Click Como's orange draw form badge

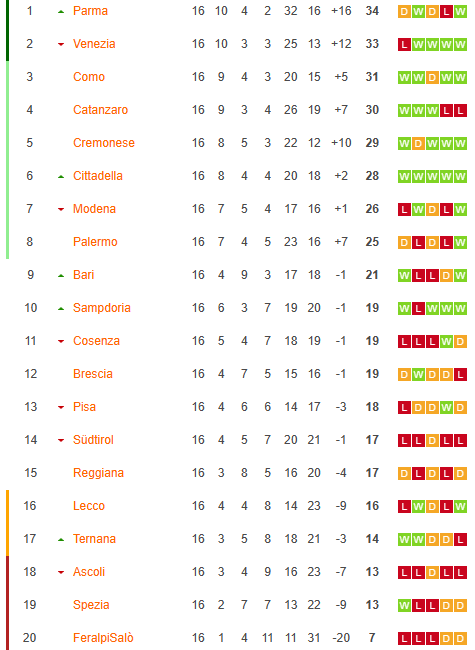pyautogui.click(x=432, y=78)
